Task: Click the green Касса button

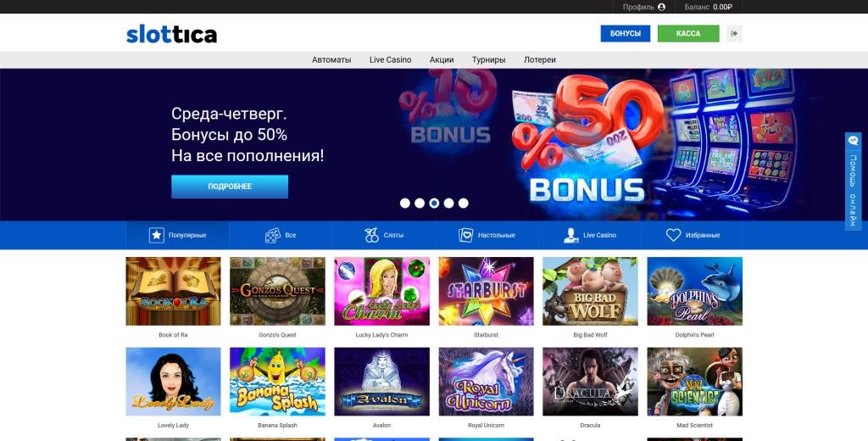Action: 688,33
